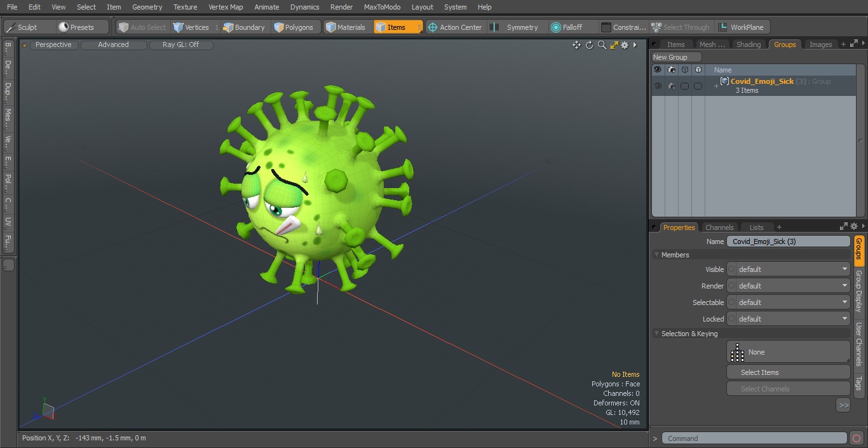Click the Name field Covid_Emoji_Sick (3)

click(x=788, y=241)
